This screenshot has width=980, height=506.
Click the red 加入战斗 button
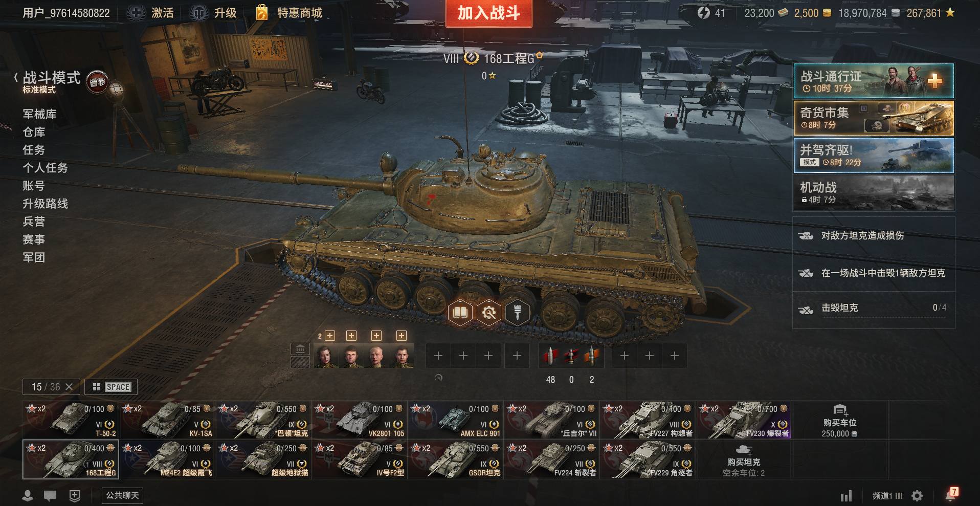tap(489, 13)
